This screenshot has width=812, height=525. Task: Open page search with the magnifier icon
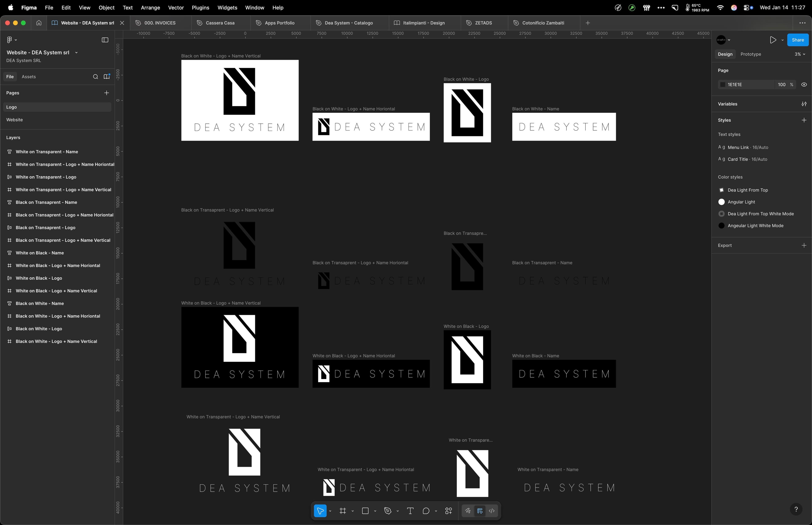click(x=96, y=76)
